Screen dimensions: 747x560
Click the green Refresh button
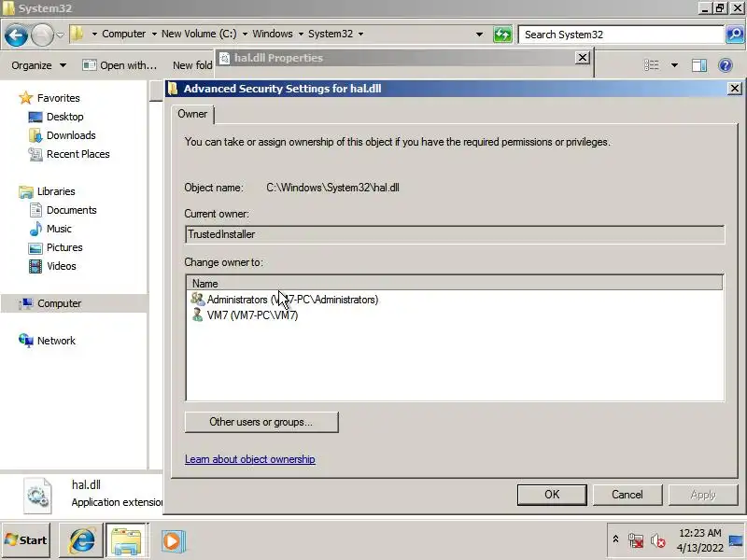(x=502, y=35)
